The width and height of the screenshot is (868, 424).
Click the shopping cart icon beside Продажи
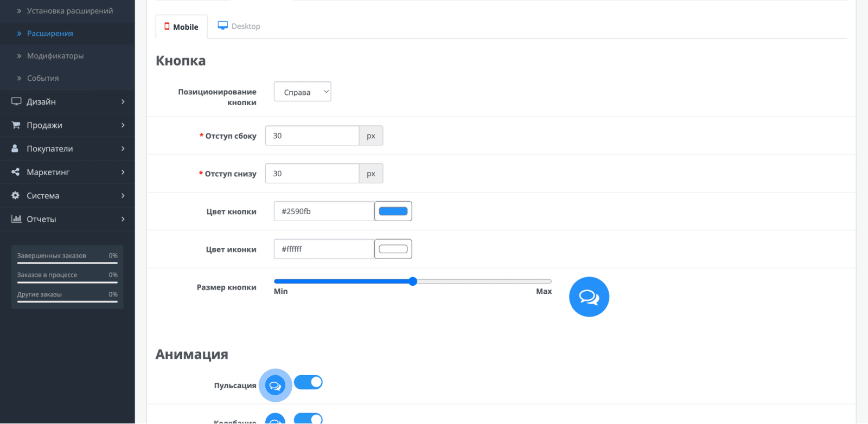[16, 125]
